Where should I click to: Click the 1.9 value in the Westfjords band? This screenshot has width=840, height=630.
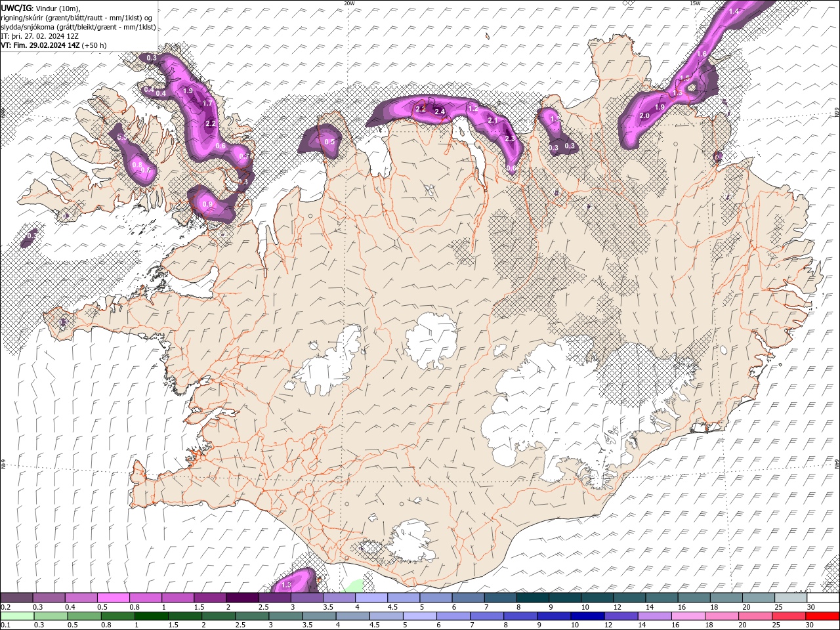tap(188, 91)
